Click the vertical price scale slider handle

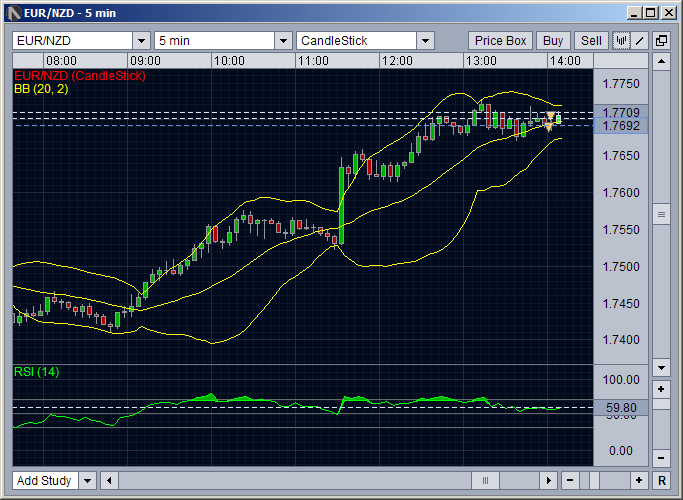[x=661, y=215]
